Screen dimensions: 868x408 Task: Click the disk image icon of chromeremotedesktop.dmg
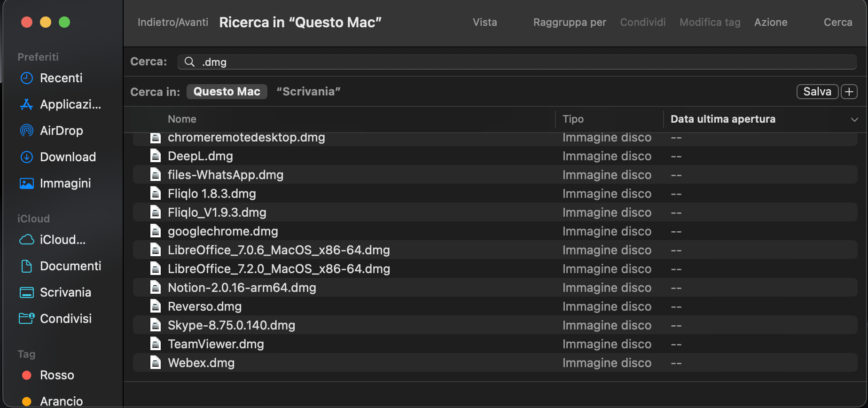pyautogui.click(x=155, y=138)
